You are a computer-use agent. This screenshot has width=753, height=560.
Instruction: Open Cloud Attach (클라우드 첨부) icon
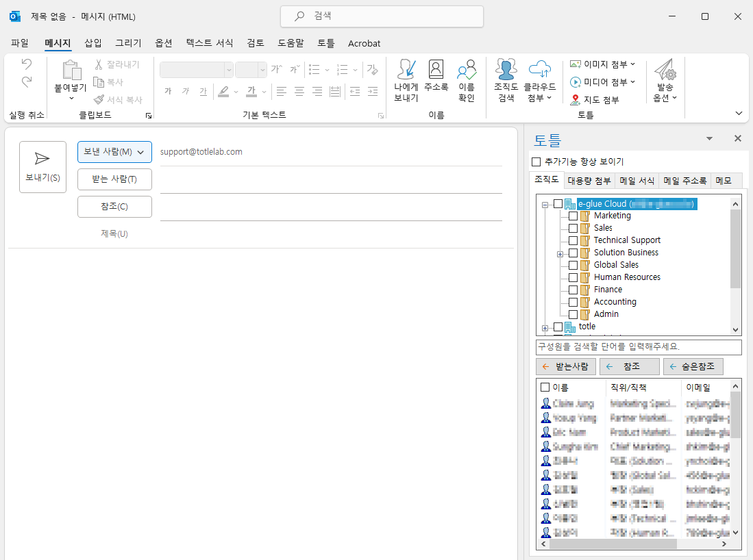540,70
